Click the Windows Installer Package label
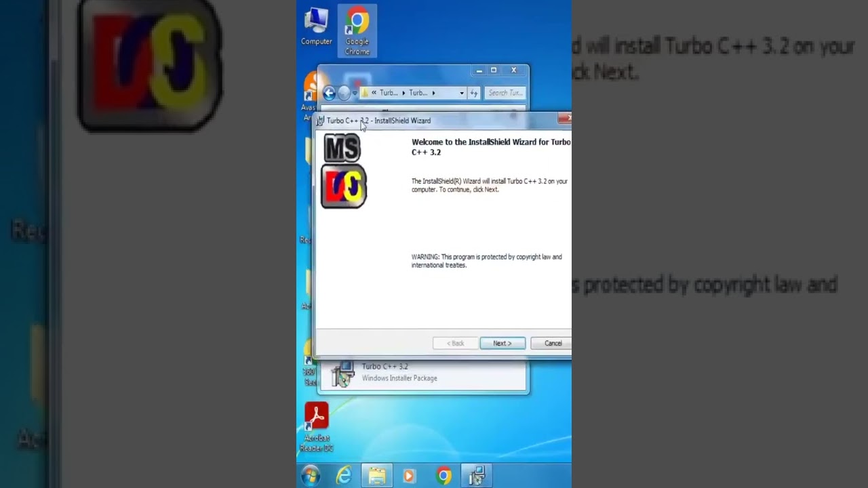 pyautogui.click(x=399, y=378)
